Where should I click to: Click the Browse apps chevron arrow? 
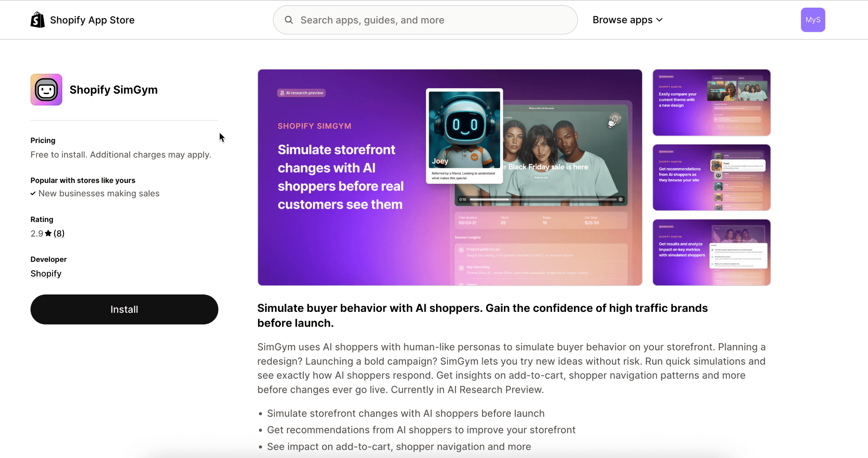[659, 20]
